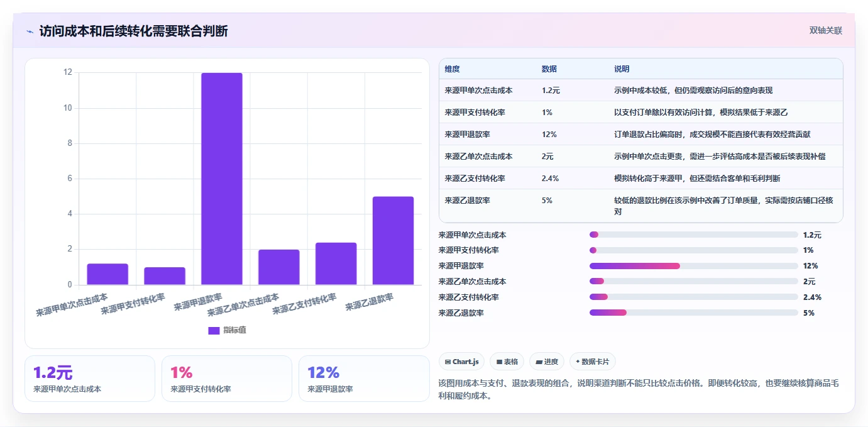The image size is (868, 427).
Task: Click the 2.4% progress bar for 来源乙支付转化率
Action: tap(694, 297)
